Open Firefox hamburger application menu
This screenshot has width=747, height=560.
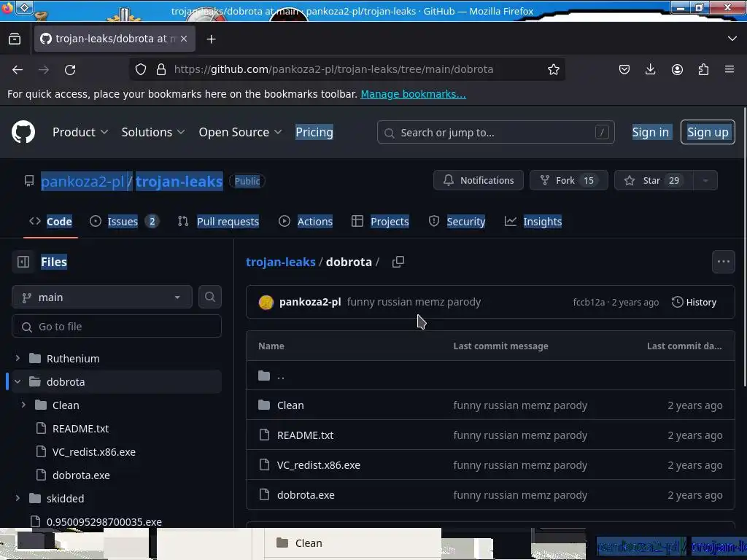(729, 69)
